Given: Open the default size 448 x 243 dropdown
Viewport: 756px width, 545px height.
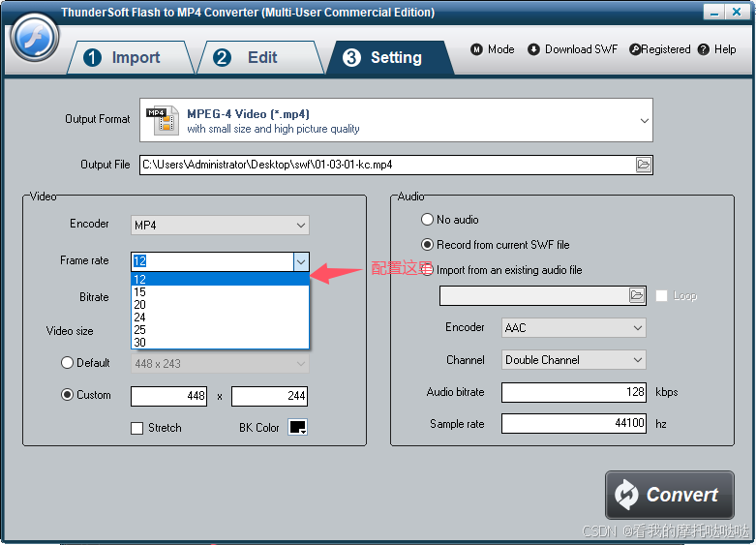Looking at the screenshot, I should [x=220, y=364].
